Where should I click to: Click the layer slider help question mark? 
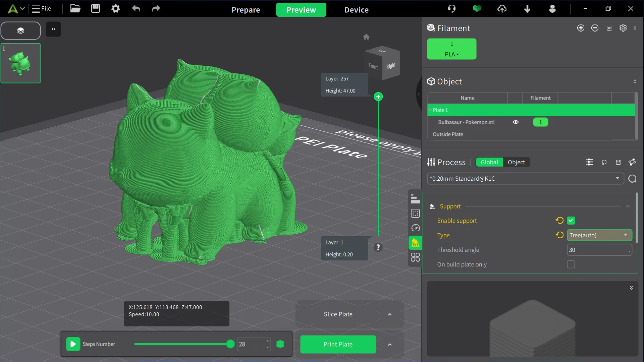(378, 247)
